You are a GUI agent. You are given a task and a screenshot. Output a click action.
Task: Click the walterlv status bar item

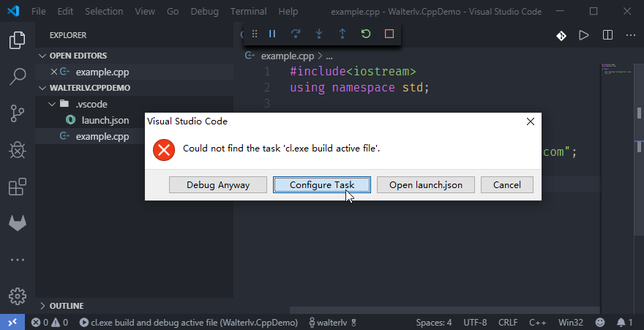333,323
